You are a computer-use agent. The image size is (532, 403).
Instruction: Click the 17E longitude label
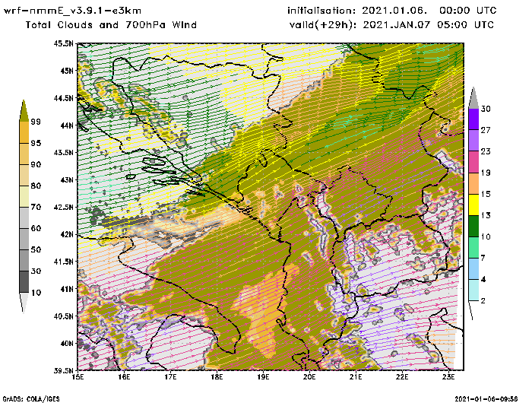click(170, 377)
